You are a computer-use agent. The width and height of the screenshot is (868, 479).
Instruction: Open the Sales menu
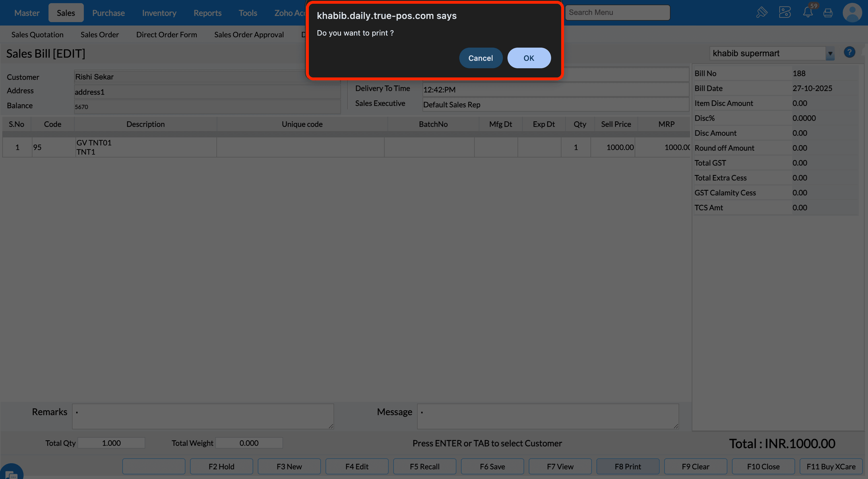click(66, 13)
